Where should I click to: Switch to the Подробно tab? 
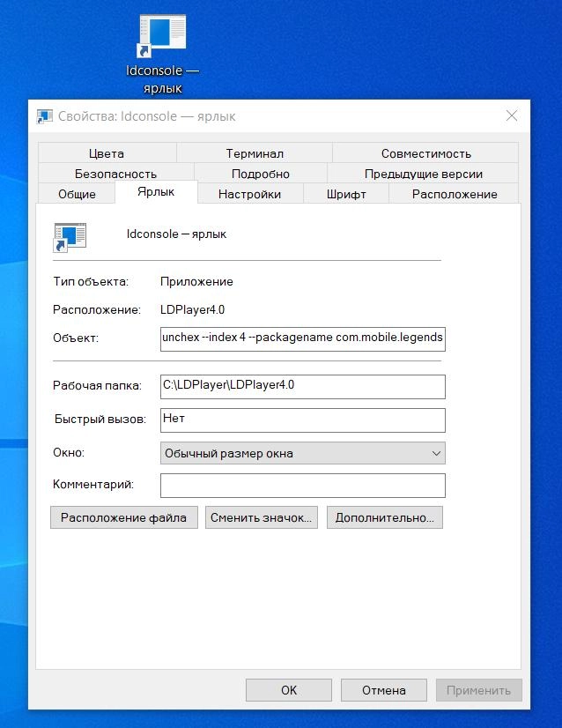tap(261, 174)
